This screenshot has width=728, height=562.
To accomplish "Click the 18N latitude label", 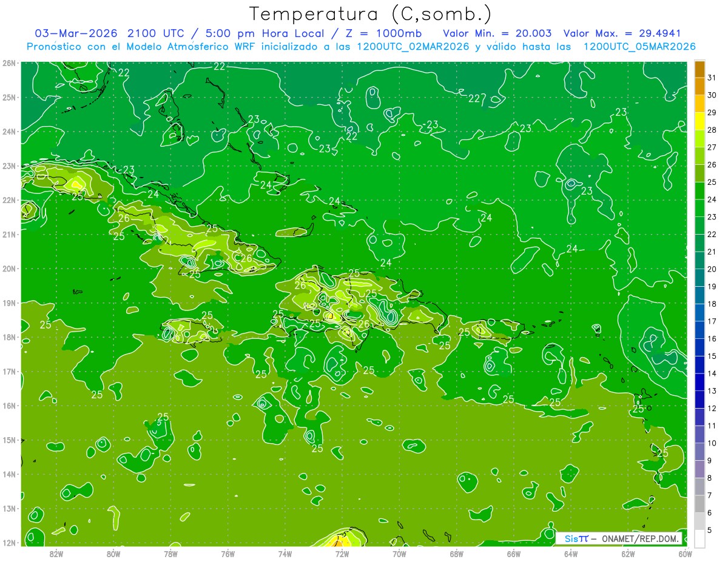I will coord(9,337).
